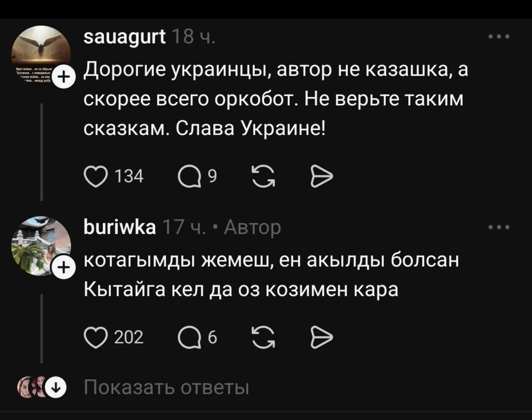The height and width of the screenshot is (420, 532).
Task: Open three-dot menu for sauagurt's comment
Action: (499, 37)
